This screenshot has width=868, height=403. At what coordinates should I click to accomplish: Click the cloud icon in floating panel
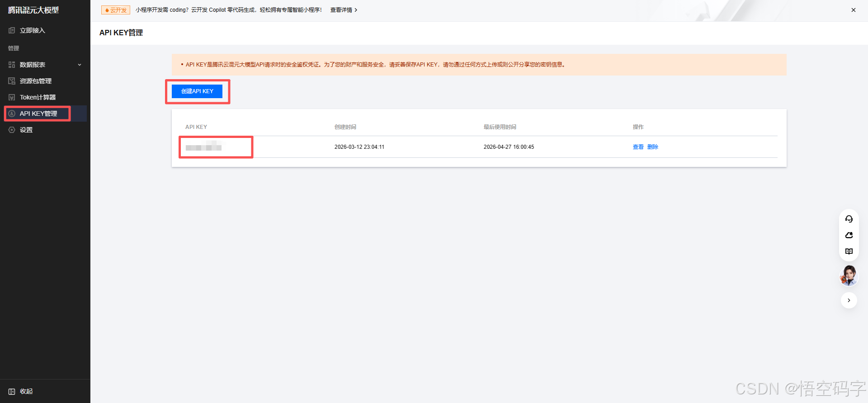tap(849, 235)
